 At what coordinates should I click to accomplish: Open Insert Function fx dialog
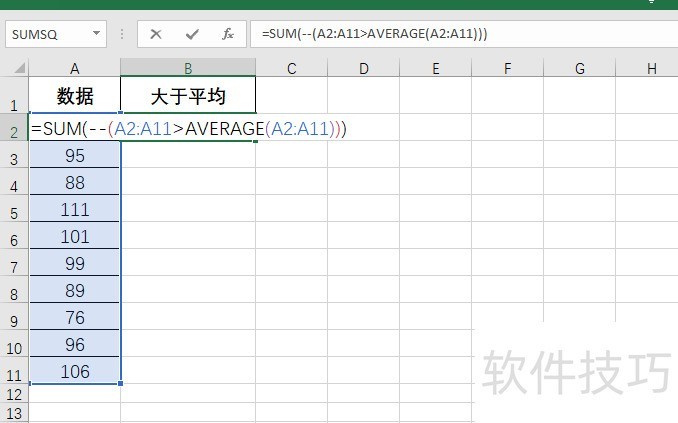click(228, 34)
